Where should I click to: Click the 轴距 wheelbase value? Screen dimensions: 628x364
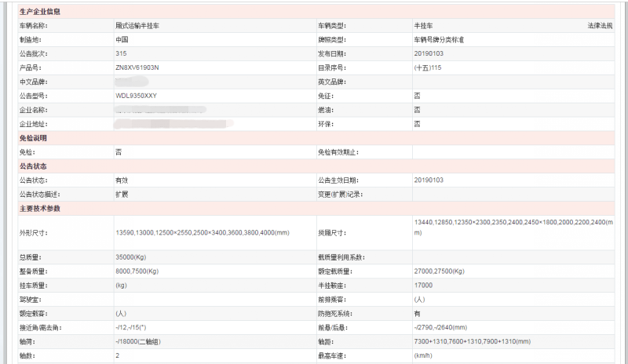[x=472, y=341]
